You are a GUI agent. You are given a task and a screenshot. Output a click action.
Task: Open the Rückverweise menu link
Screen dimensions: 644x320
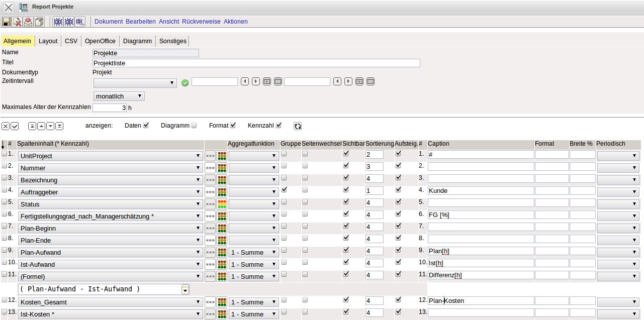(x=201, y=22)
